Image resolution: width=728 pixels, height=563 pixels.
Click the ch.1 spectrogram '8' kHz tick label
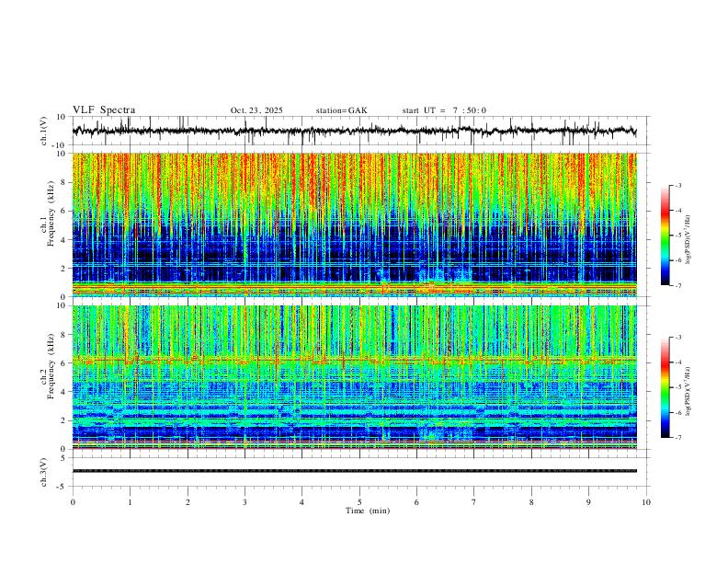coord(64,182)
